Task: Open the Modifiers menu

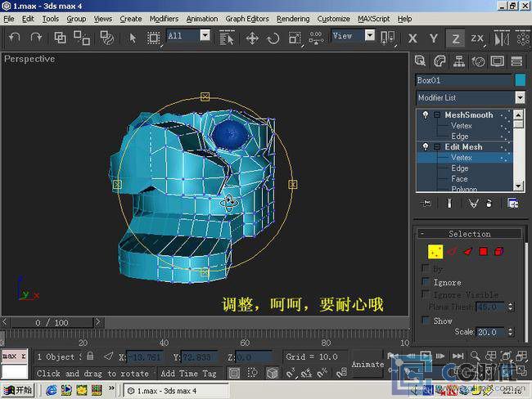Action: 164,19
